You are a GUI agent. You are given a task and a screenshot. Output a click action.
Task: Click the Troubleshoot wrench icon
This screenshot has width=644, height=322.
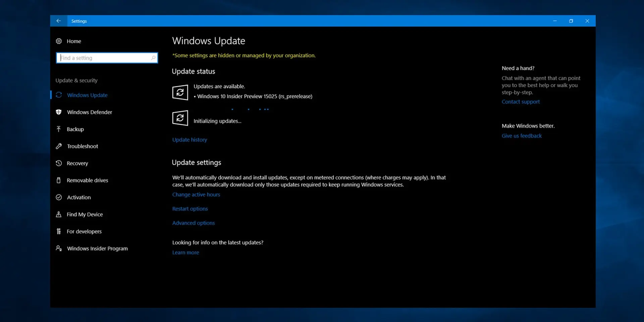[59, 146]
